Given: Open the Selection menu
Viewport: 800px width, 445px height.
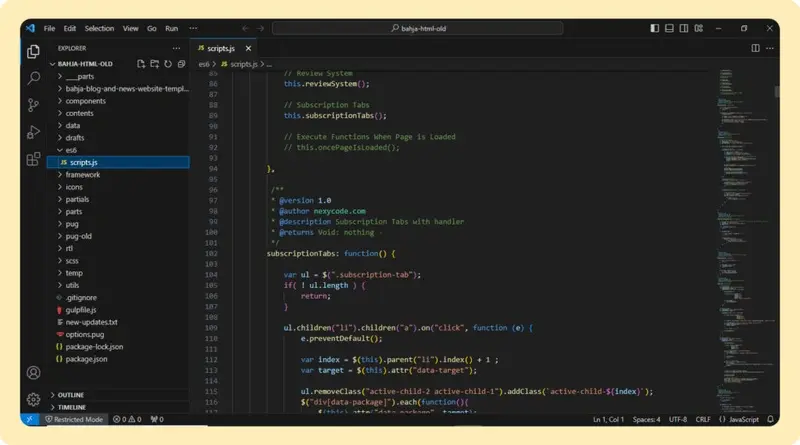Looking at the screenshot, I should (99, 28).
